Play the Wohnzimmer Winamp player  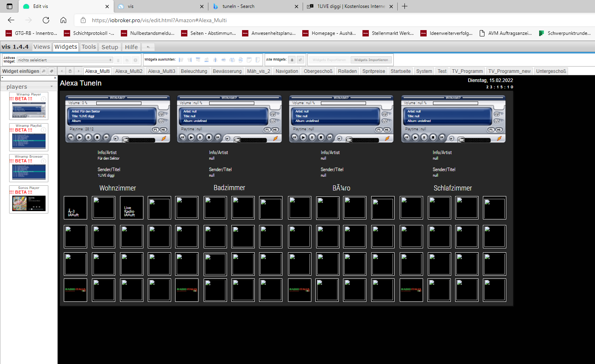(x=79, y=137)
